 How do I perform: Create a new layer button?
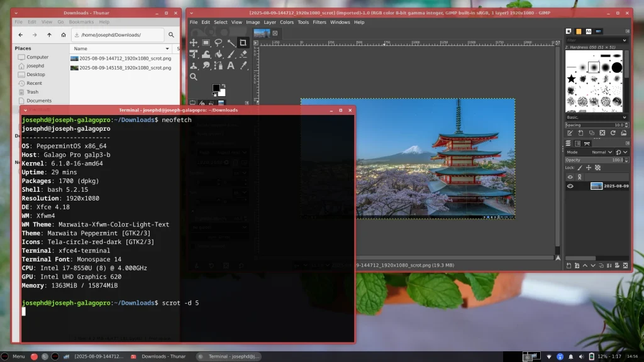[569, 266]
